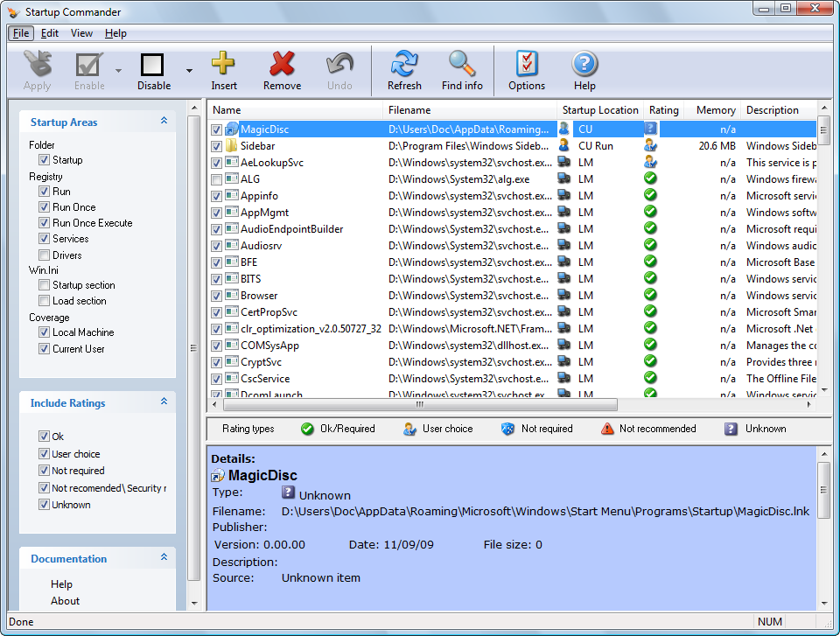Check the ALG startup item checkbox
The width and height of the screenshot is (840, 636).
coord(217,179)
